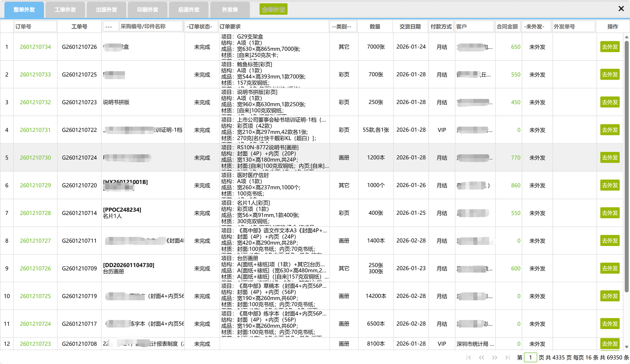Go to the first page
The height and width of the screenshot is (364, 630).
[469, 357]
